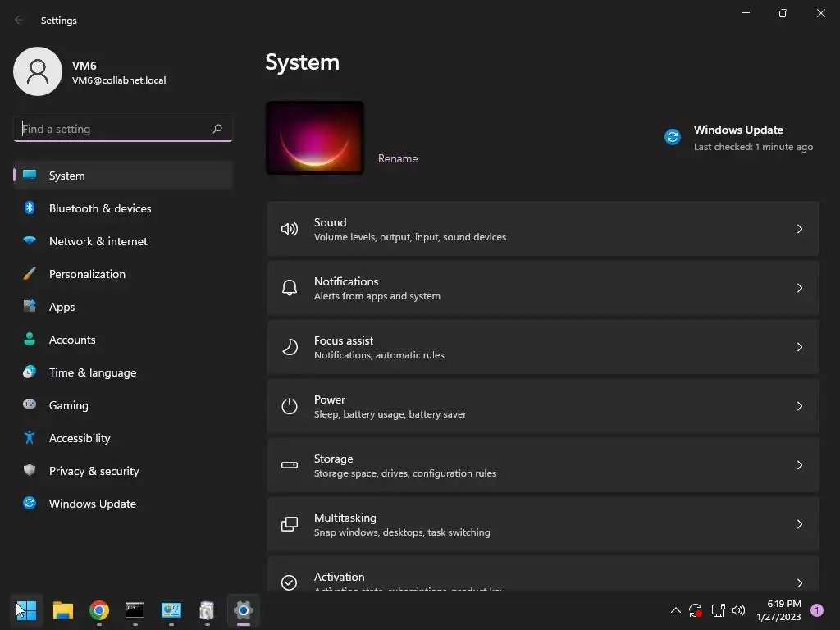This screenshot has height=630, width=840.
Task: Show hidden tray icons chevron
Action: pos(676,610)
